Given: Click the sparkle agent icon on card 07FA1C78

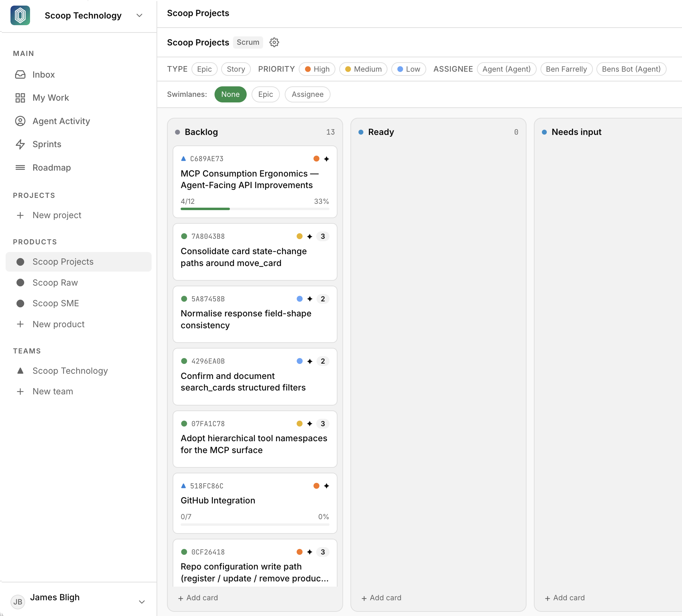Looking at the screenshot, I should point(310,424).
